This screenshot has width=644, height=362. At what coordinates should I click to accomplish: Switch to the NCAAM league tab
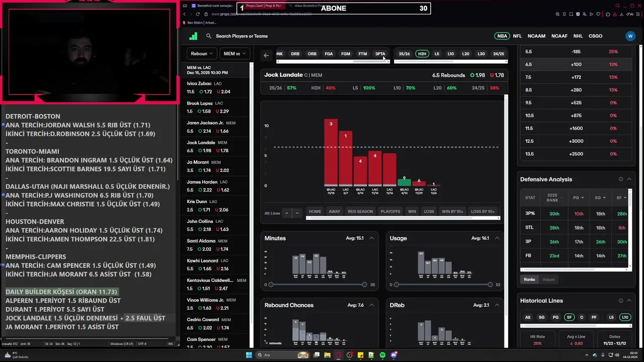536,36
